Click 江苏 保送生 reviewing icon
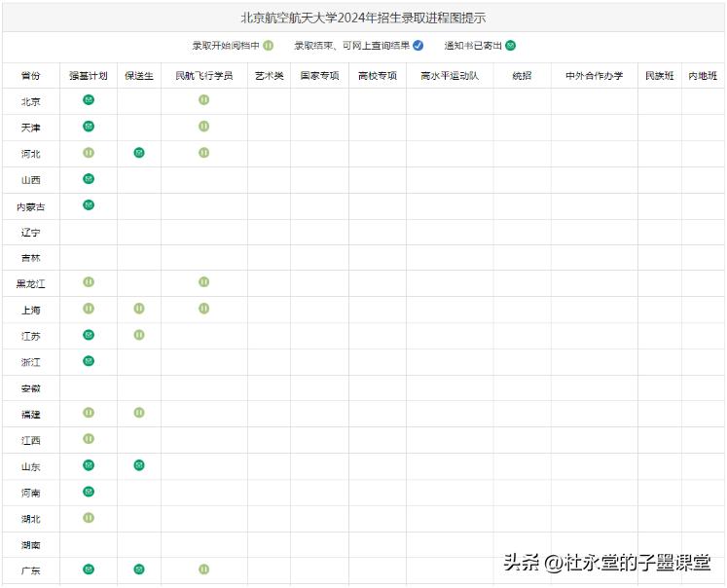 [139, 335]
